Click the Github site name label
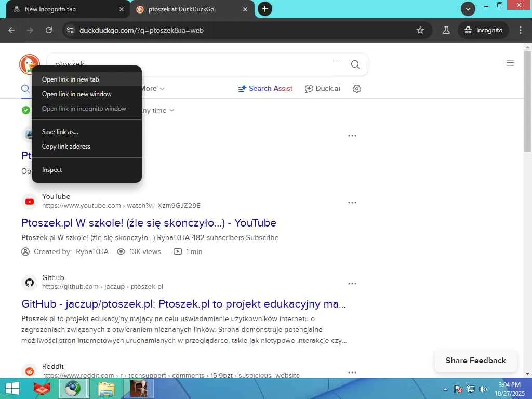532x399 pixels. pos(53,277)
